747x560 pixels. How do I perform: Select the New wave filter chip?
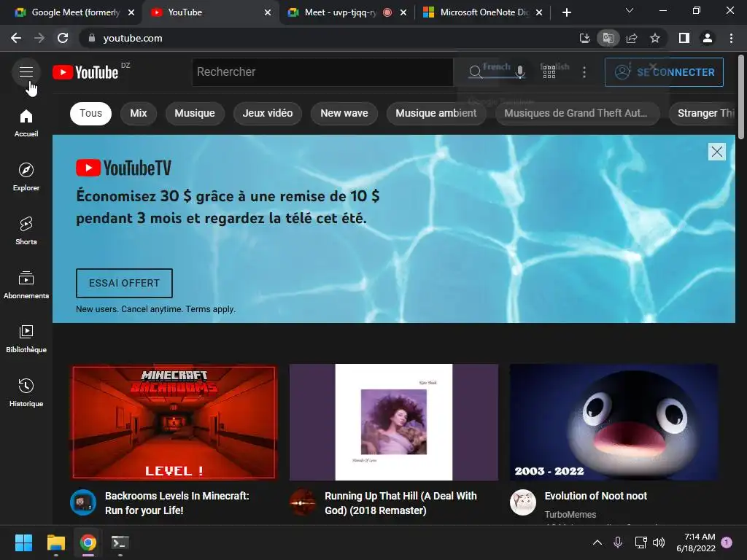point(344,113)
